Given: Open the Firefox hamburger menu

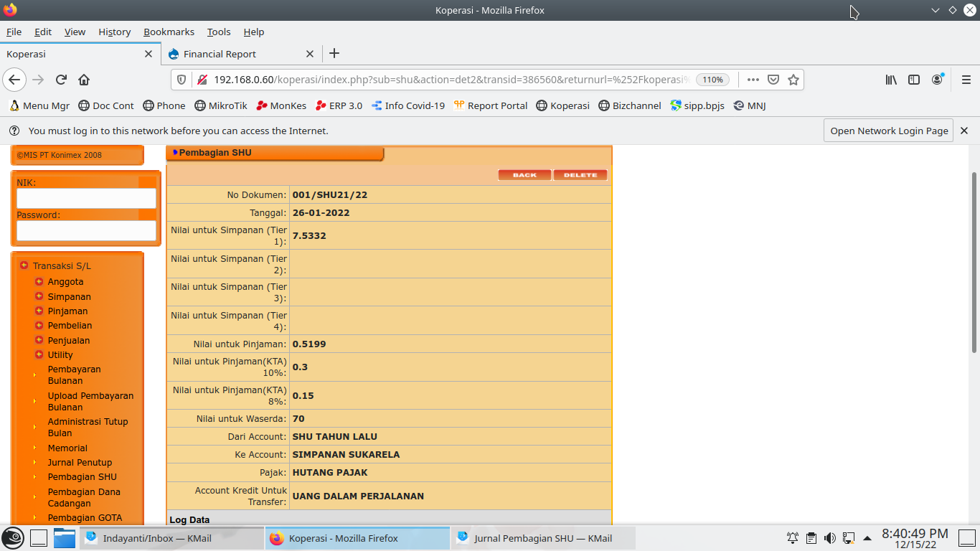Looking at the screenshot, I should coord(966,80).
